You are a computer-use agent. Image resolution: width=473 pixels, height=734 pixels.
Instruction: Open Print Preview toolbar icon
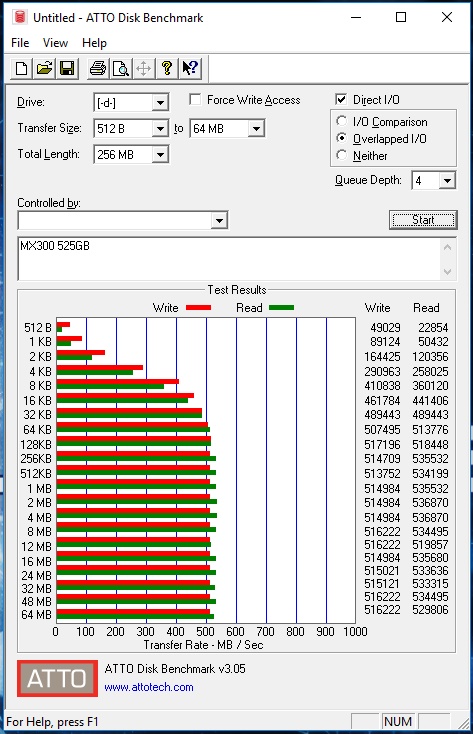click(121, 69)
